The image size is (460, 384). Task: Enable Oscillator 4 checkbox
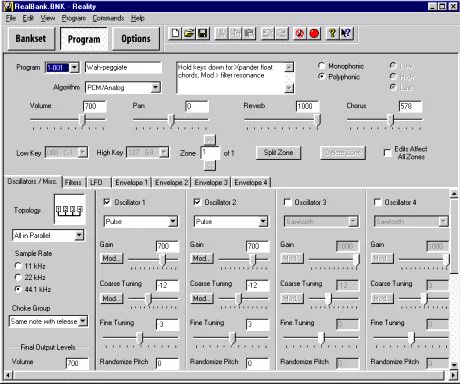click(x=377, y=202)
